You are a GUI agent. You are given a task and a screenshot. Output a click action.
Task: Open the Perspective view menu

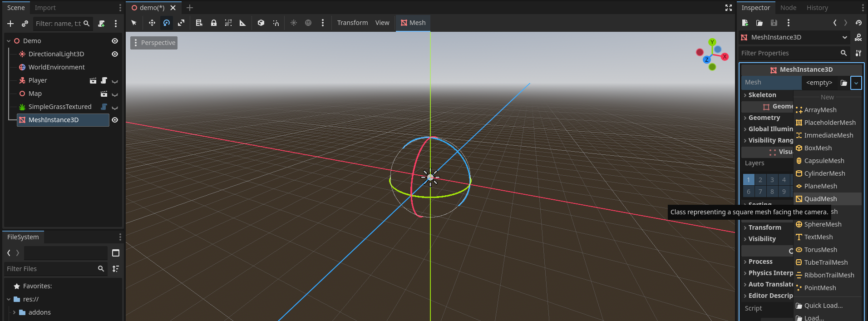coord(154,43)
